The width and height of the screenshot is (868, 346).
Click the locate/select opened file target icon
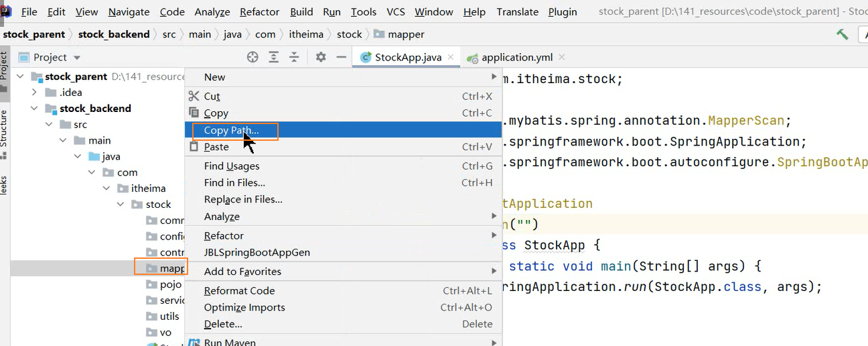(x=252, y=57)
